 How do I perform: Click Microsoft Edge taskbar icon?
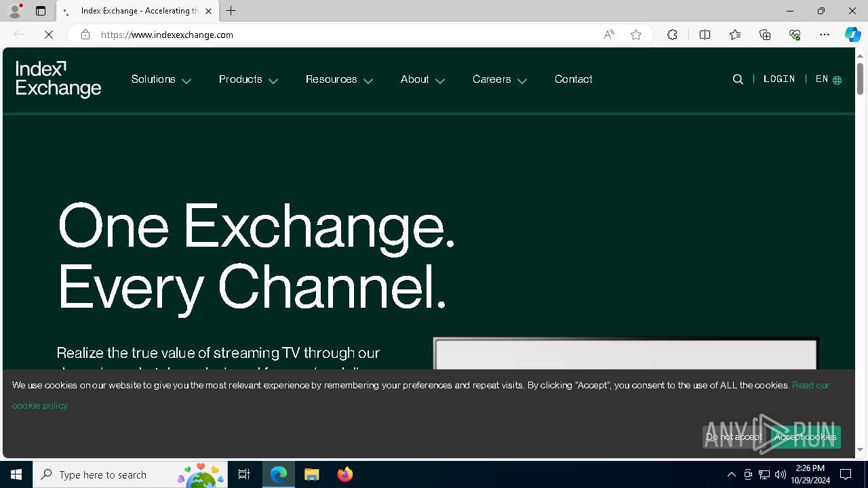click(x=279, y=474)
